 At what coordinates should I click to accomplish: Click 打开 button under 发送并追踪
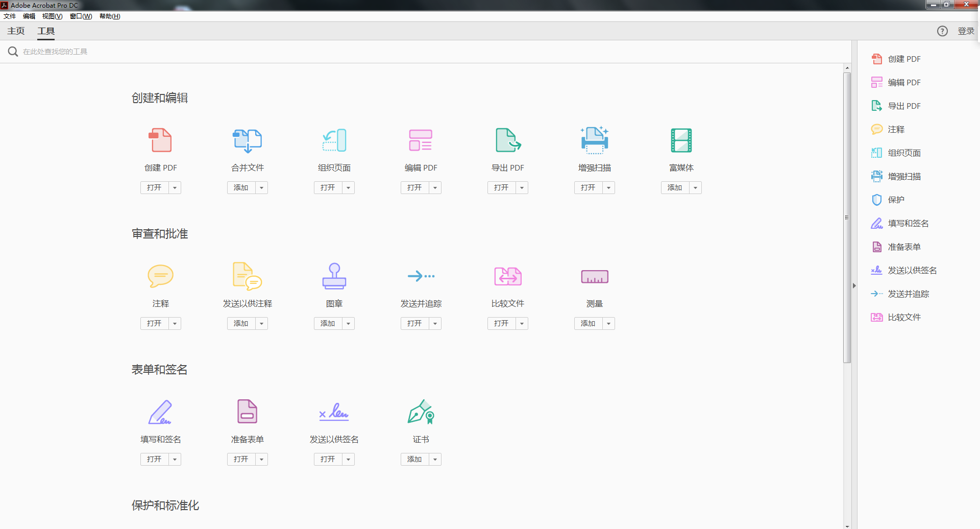tap(414, 323)
